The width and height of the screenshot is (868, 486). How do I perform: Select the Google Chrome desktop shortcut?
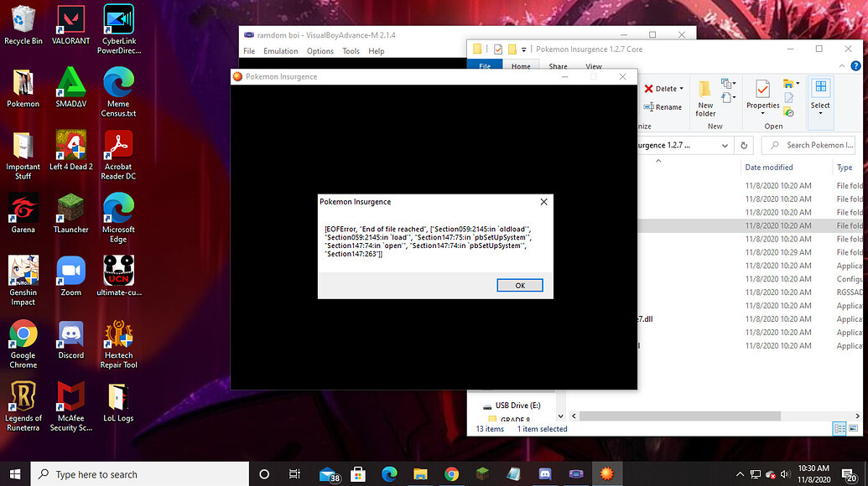click(23, 344)
